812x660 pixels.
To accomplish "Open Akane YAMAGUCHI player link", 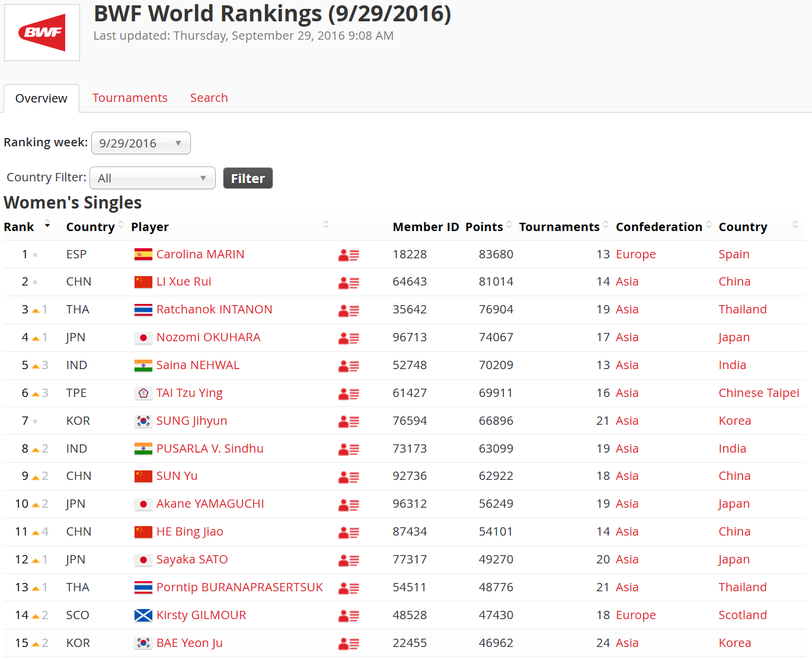I will tap(210, 504).
